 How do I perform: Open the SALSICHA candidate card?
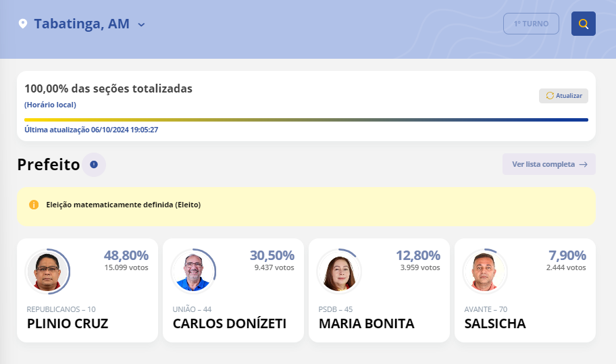525,290
